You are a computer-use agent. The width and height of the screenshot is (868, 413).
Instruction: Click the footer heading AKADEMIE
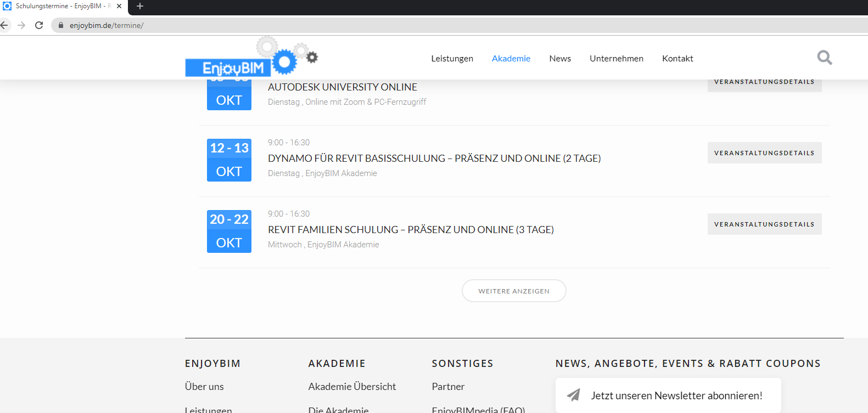click(337, 364)
